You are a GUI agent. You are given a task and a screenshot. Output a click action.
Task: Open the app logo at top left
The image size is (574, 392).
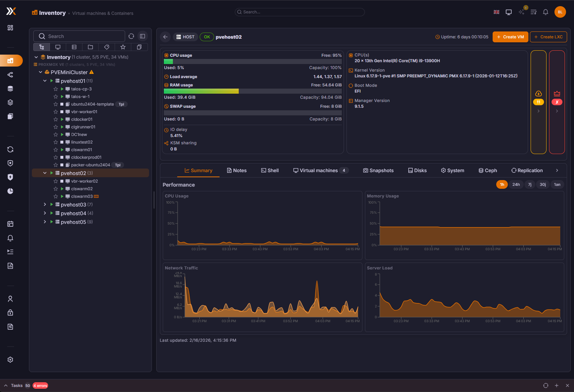(11, 12)
